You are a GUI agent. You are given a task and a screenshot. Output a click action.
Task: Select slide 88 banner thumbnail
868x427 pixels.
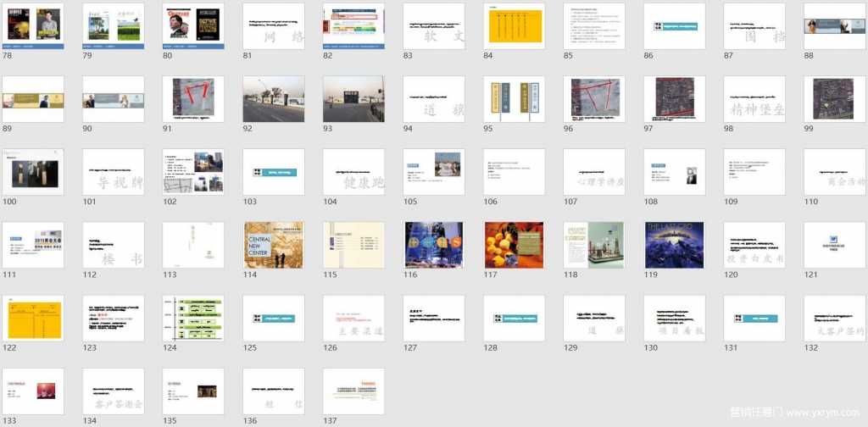pos(835,26)
